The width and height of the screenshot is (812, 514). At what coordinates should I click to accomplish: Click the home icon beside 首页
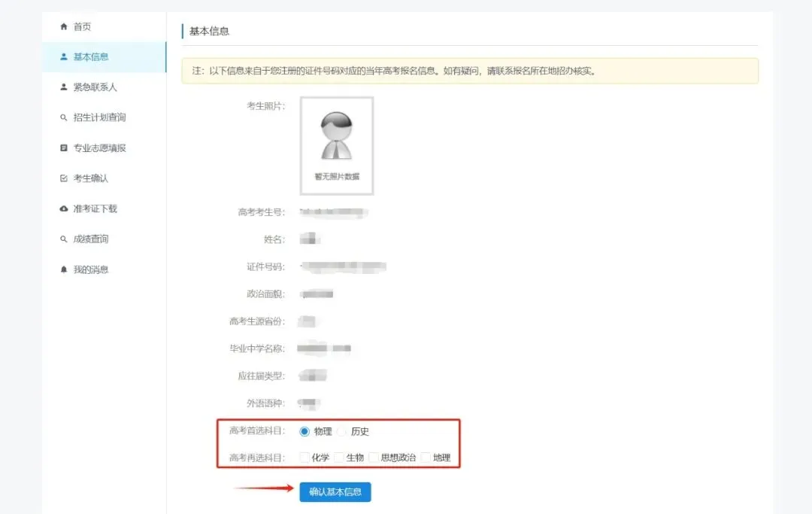point(63,26)
